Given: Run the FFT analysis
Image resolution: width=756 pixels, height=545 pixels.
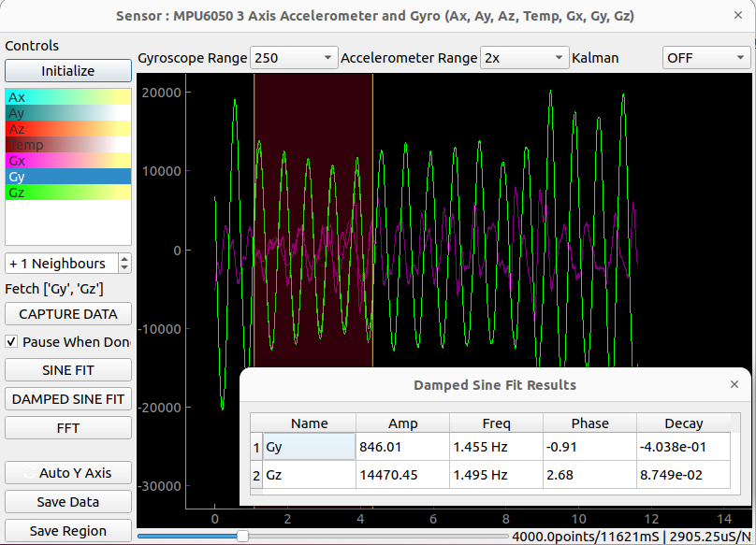Looking at the screenshot, I should (x=68, y=428).
